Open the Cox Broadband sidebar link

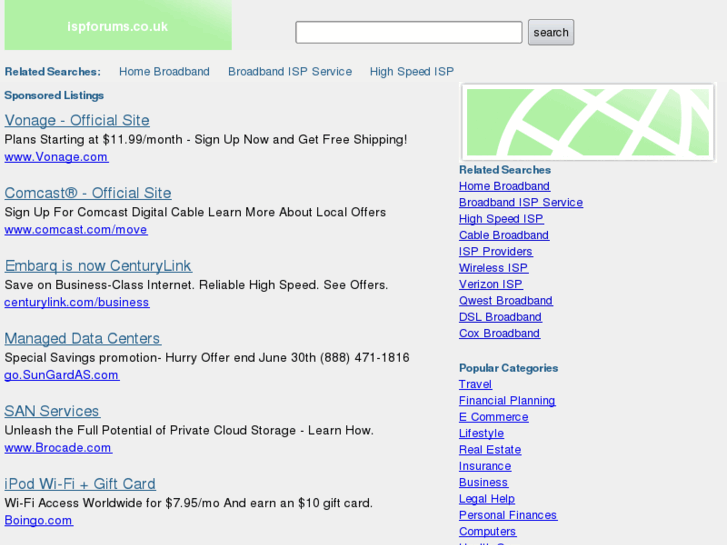pyautogui.click(x=499, y=333)
